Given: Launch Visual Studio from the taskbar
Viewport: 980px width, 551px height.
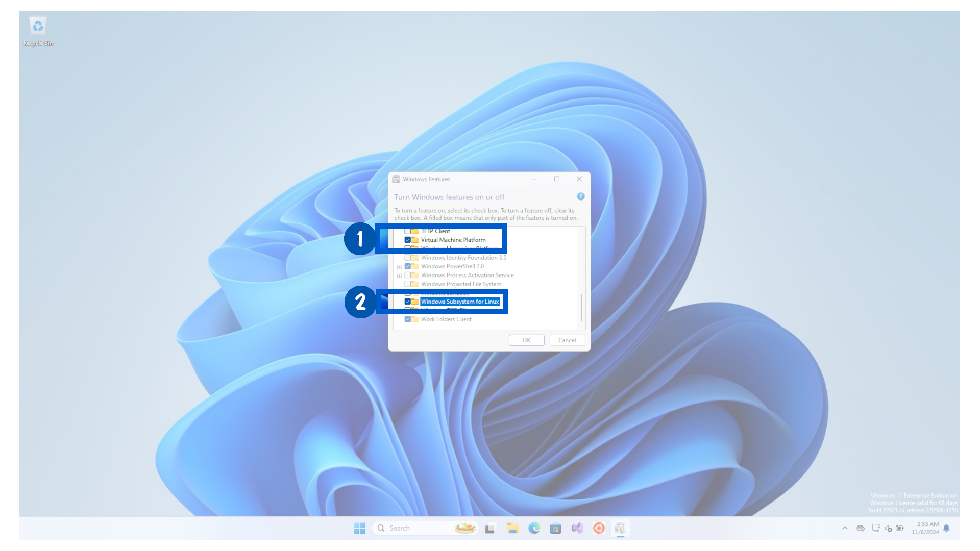Looking at the screenshot, I should [x=577, y=528].
